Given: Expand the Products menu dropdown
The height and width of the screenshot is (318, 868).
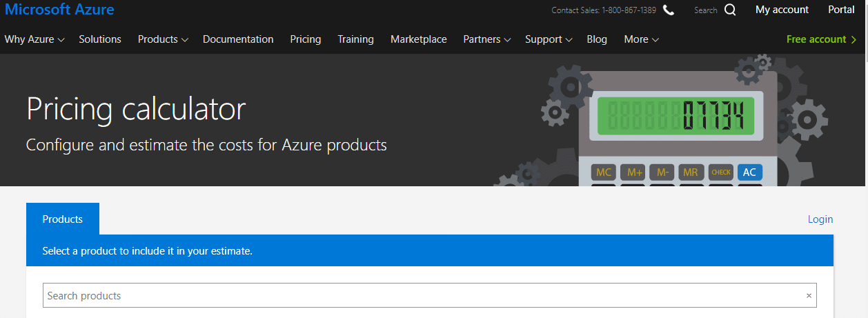Looking at the screenshot, I should pos(163,39).
